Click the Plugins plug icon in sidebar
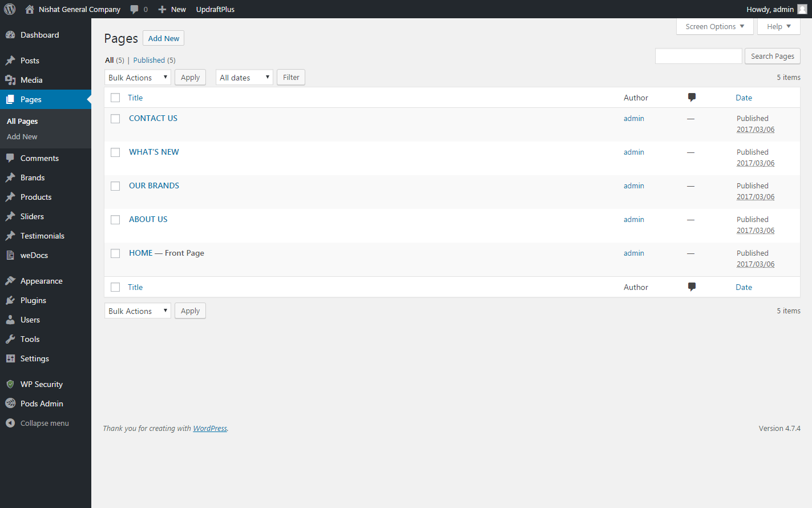Screen dimensions: 812x508 coord(10,300)
